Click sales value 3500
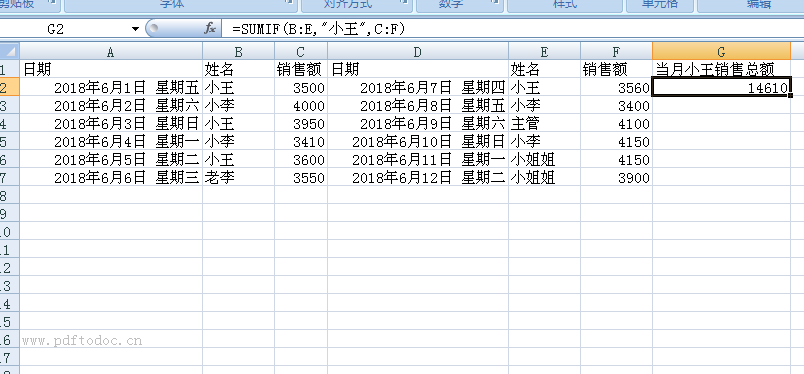 (301, 88)
